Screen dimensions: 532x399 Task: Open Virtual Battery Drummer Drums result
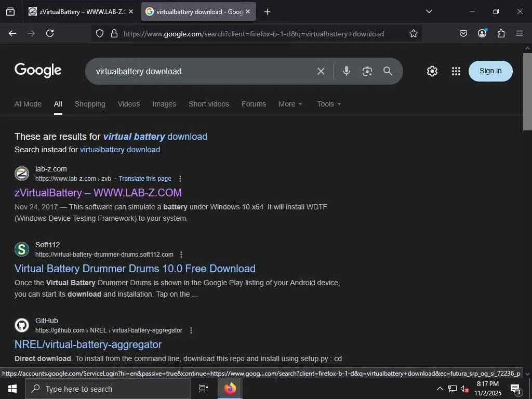pos(135,269)
